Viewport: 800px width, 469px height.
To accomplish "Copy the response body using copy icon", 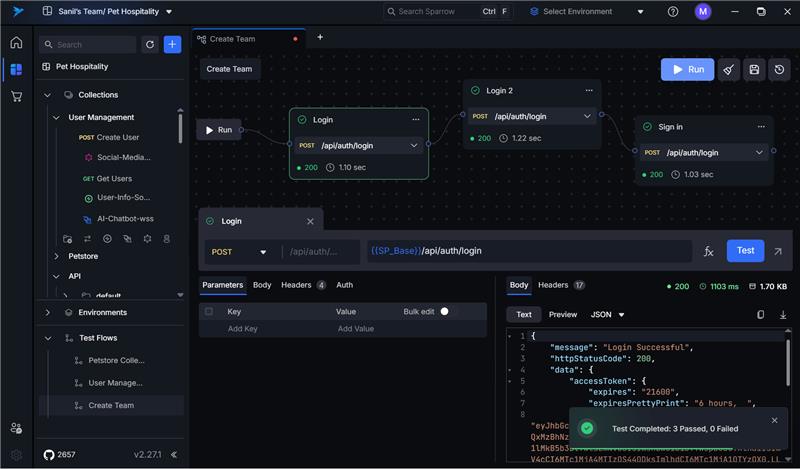I will pos(760,315).
